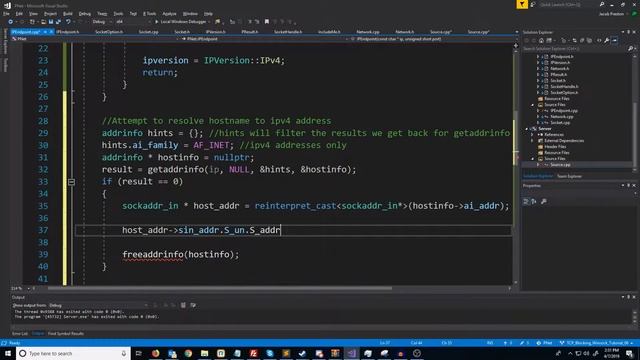Click the Open File toolbar icon

point(43,22)
